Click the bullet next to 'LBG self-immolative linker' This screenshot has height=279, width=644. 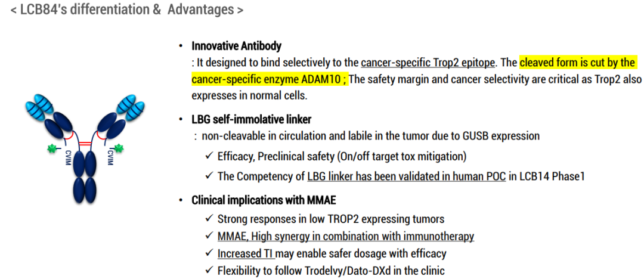pos(181,119)
